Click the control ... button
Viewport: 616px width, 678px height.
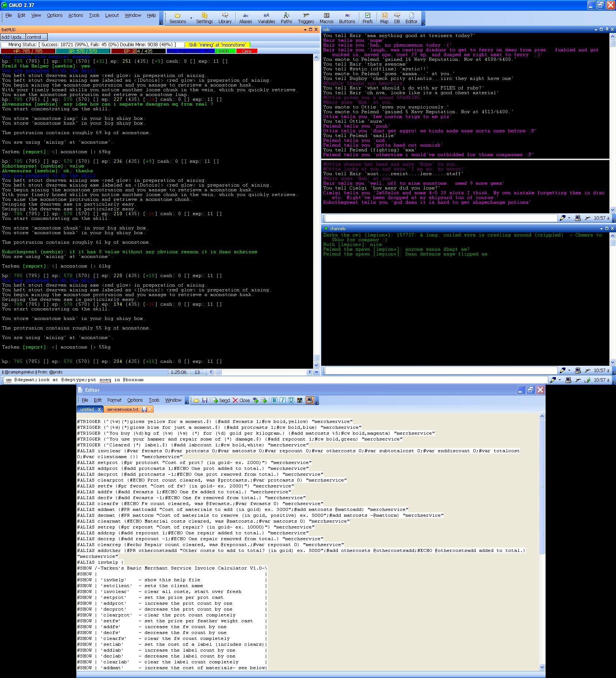click(x=37, y=37)
